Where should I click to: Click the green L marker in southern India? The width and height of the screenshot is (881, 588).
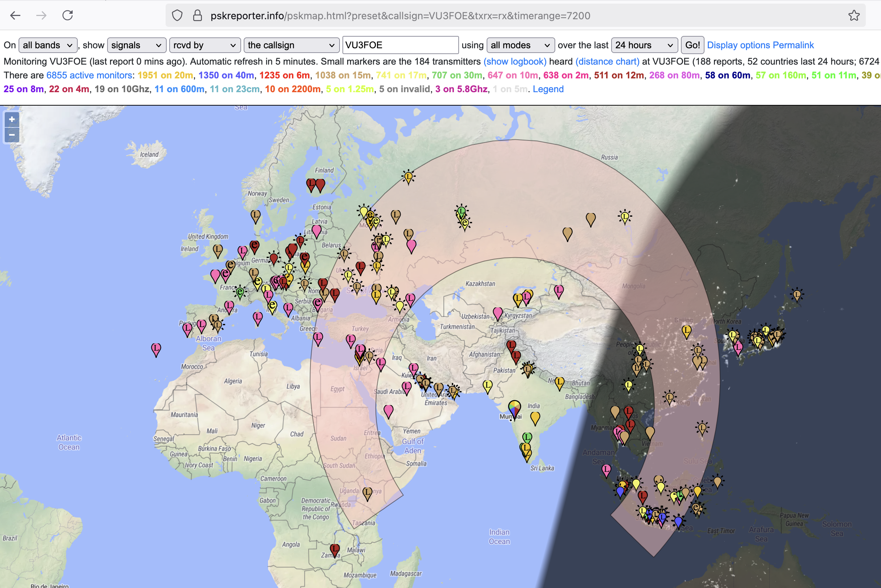point(527,438)
